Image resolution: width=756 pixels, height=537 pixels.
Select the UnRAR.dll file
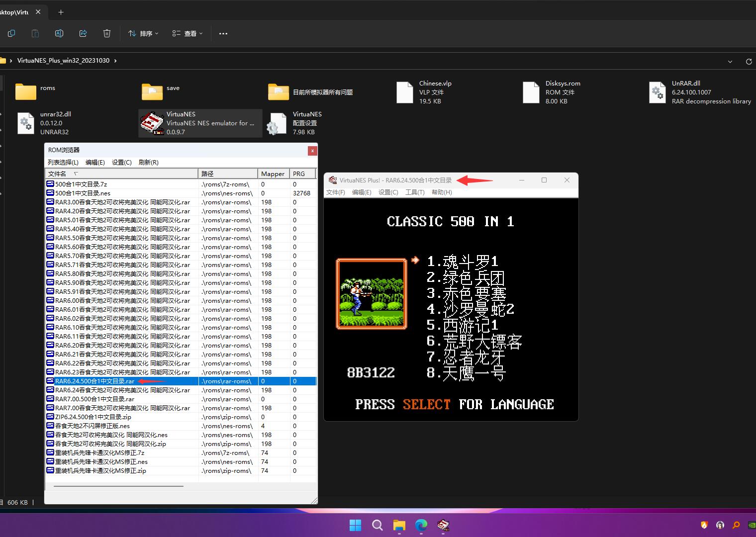700,92
